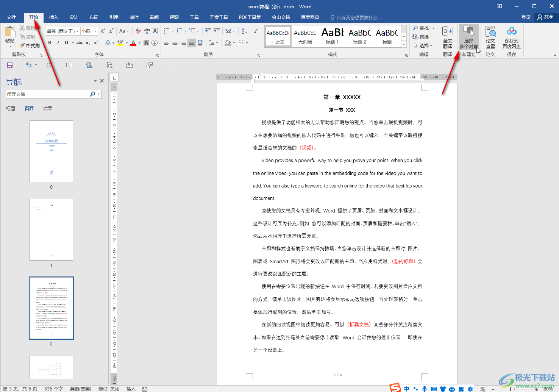Click 共享 share button
The width and height of the screenshot is (559, 392).
point(545,17)
